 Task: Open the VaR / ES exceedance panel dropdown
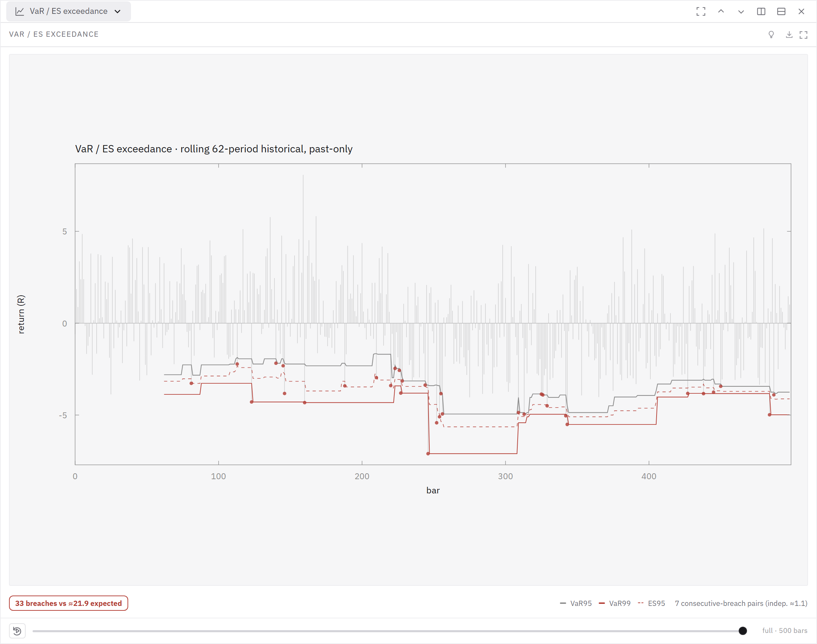coord(68,11)
